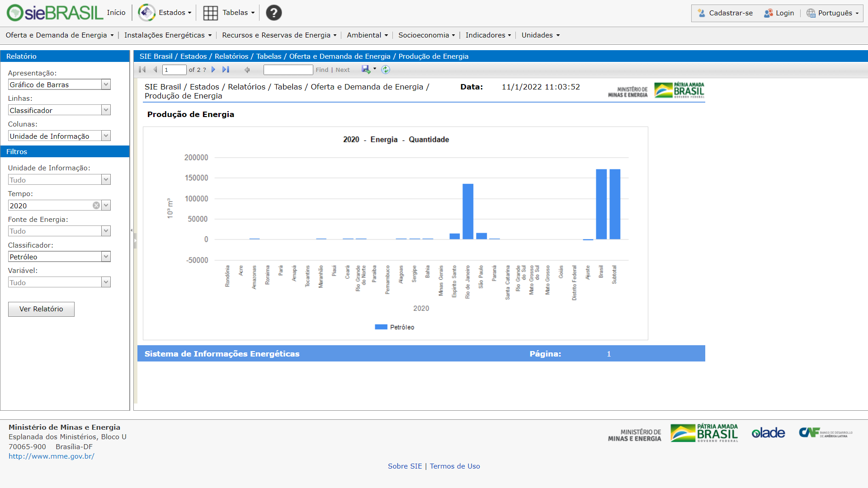Open the Classificador Petróleo dropdown
The width and height of the screenshot is (868, 488).
(x=106, y=257)
